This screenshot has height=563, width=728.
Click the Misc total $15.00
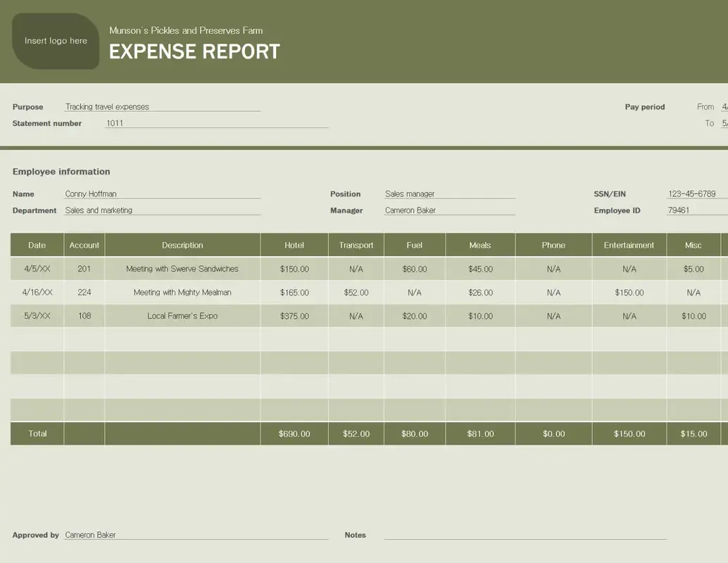tap(694, 434)
